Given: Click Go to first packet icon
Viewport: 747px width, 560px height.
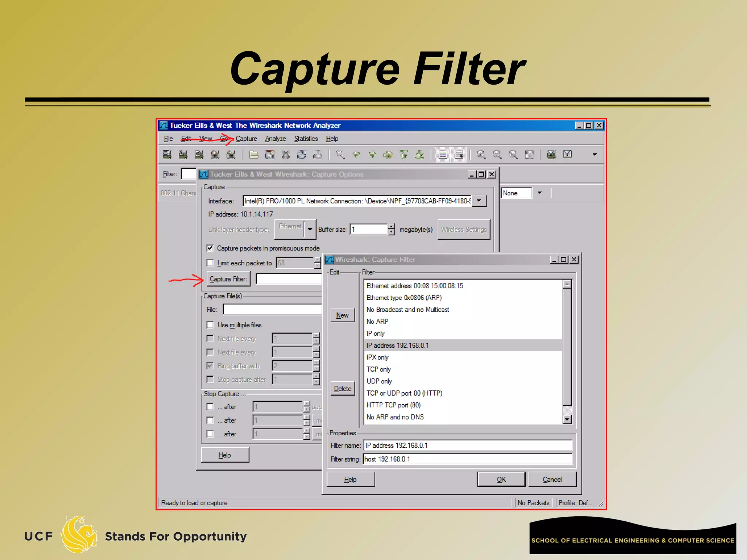Looking at the screenshot, I should point(404,155).
